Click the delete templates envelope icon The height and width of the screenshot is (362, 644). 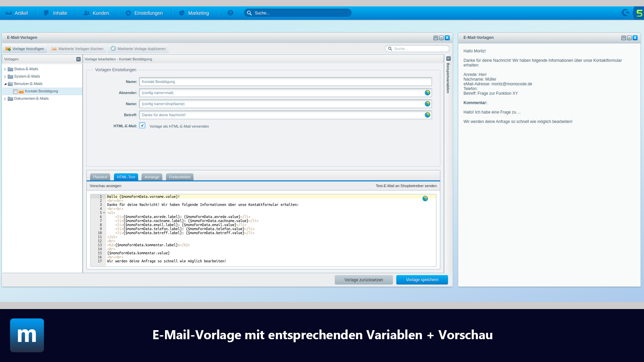coord(54,49)
